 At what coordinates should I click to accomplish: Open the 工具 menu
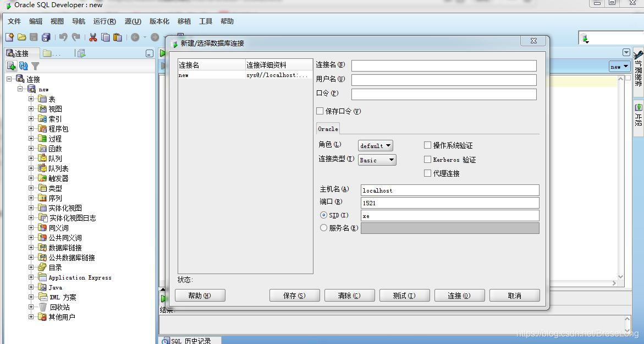(x=206, y=21)
